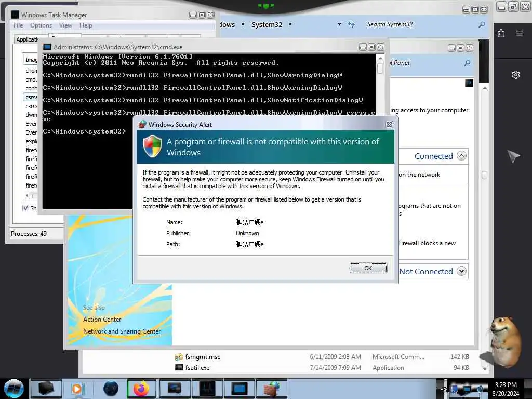Select the chom process row
The width and height of the screenshot is (532, 399).
click(x=31, y=71)
